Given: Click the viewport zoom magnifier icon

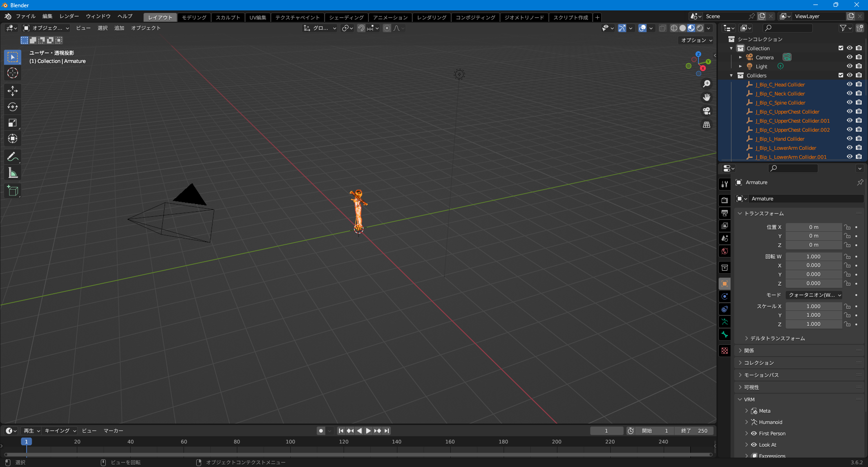Looking at the screenshot, I should tap(707, 84).
